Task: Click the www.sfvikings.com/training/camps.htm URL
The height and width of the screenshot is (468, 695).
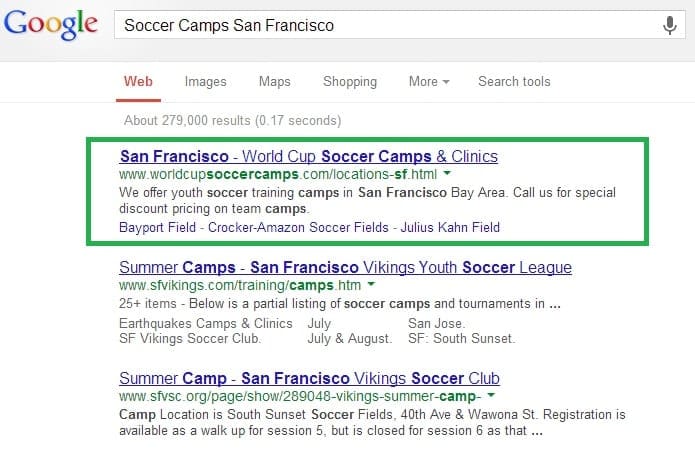Action: 240,285
